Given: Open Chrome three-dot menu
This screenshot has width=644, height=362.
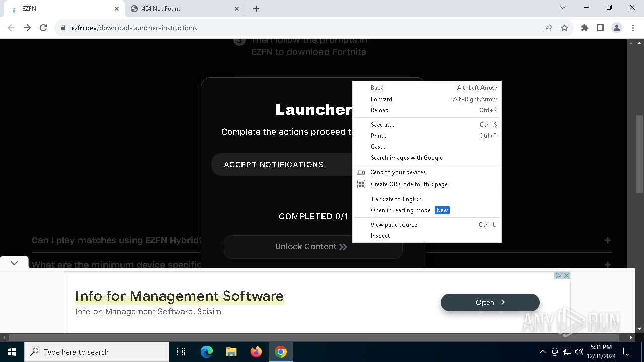Looking at the screenshot, I should coord(632,28).
